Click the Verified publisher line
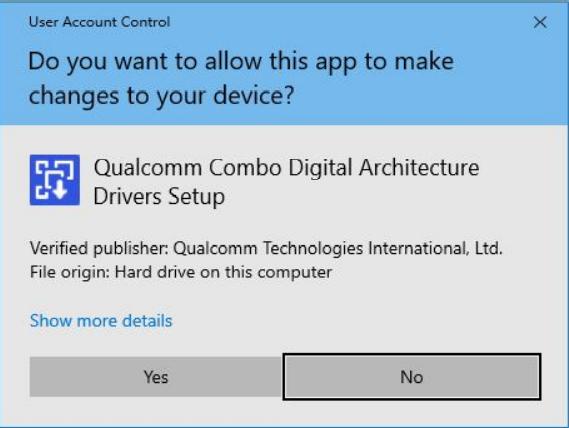The image size is (569, 428). (x=266, y=248)
